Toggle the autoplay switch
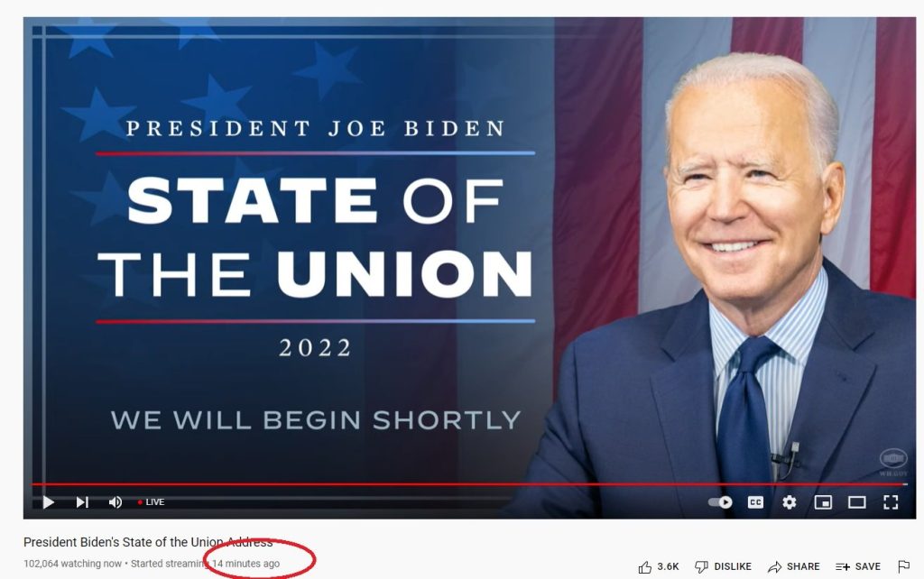Viewport: 924px width, 579px height. point(720,501)
